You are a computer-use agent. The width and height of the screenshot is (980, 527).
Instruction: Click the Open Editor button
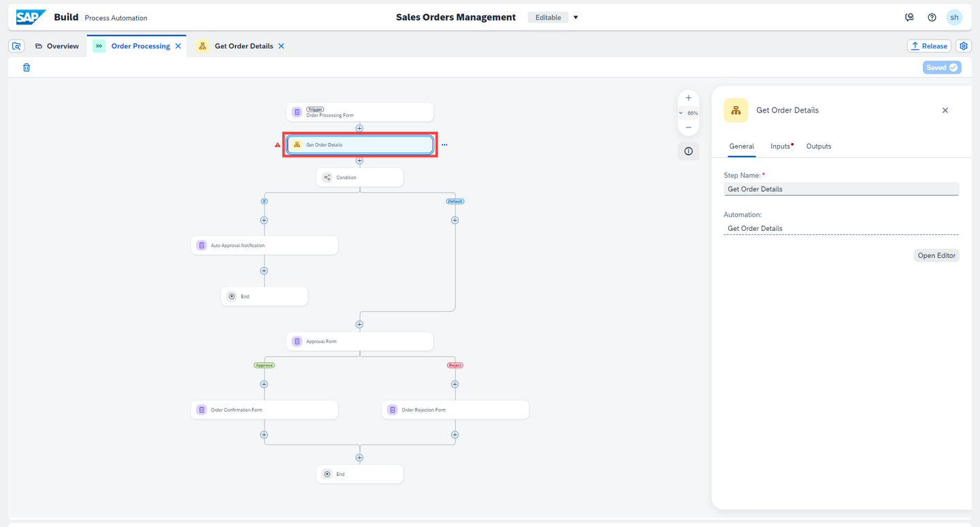coord(936,255)
